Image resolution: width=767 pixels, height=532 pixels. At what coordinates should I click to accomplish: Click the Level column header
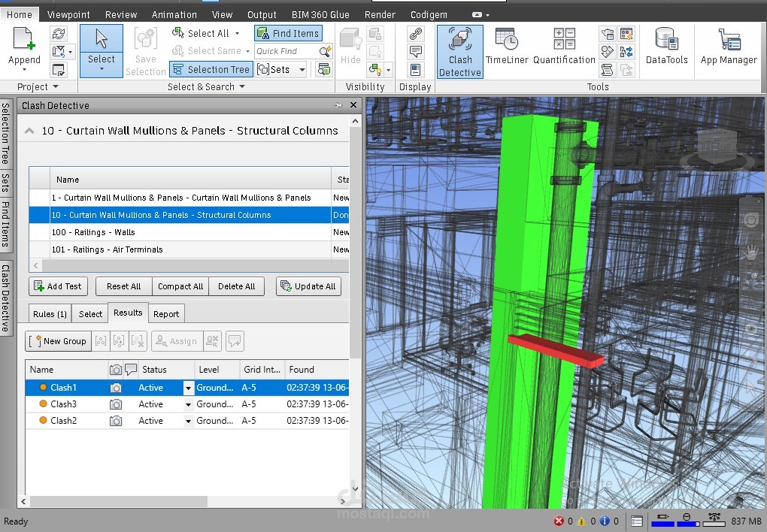217,370
